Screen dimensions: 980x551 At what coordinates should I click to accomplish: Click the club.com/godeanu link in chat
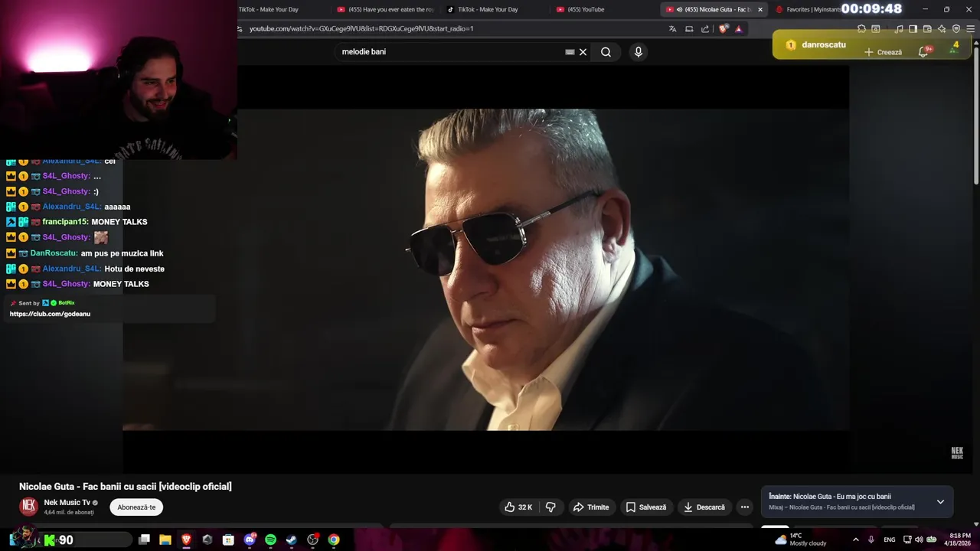pyautogui.click(x=50, y=314)
